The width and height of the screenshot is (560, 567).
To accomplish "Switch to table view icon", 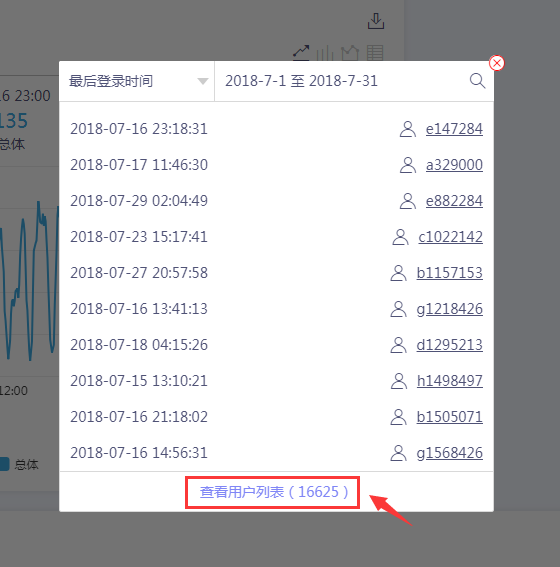I will point(375,53).
